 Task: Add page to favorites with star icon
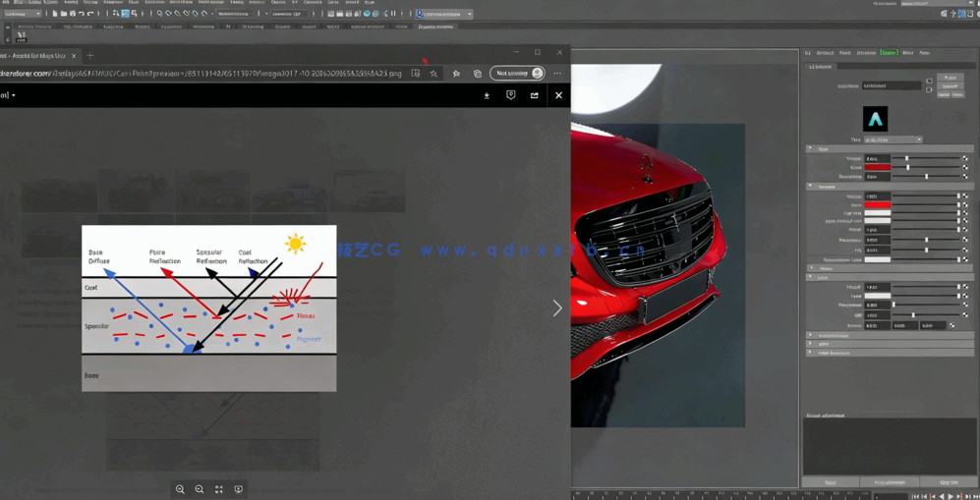(433, 74)
